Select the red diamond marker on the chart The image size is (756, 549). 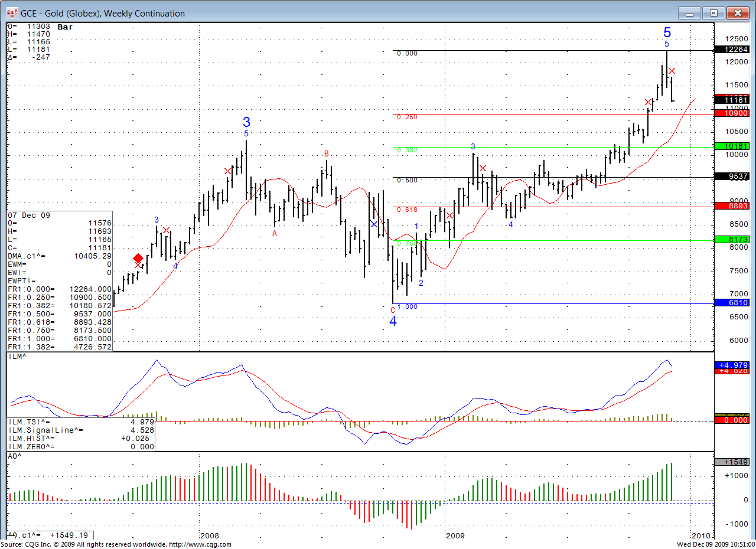pyautogui.click(x=138, y=259)
